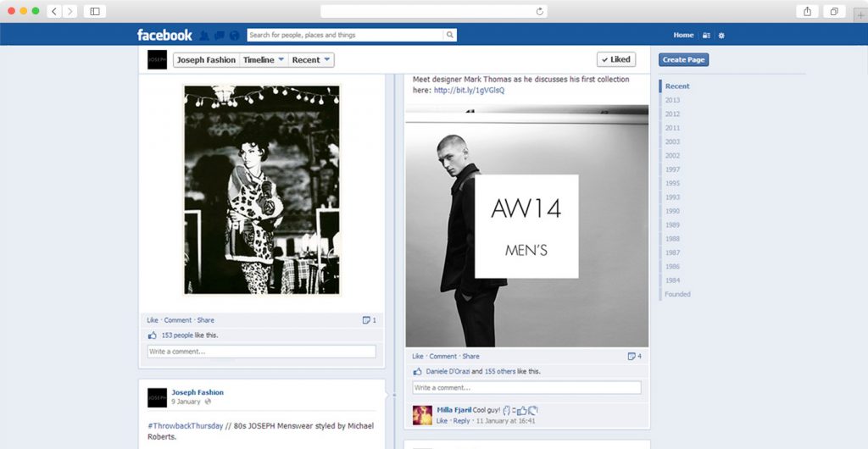Click the comment box under the woman photo
This screenshot has height=449, width=868.
pos(261,352)
